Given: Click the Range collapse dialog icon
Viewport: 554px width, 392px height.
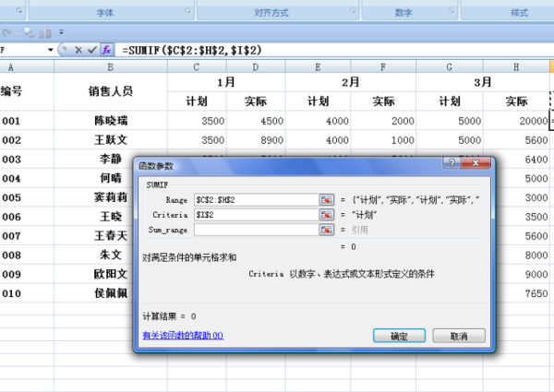Looking at the screenshot, I should point(326,199).
